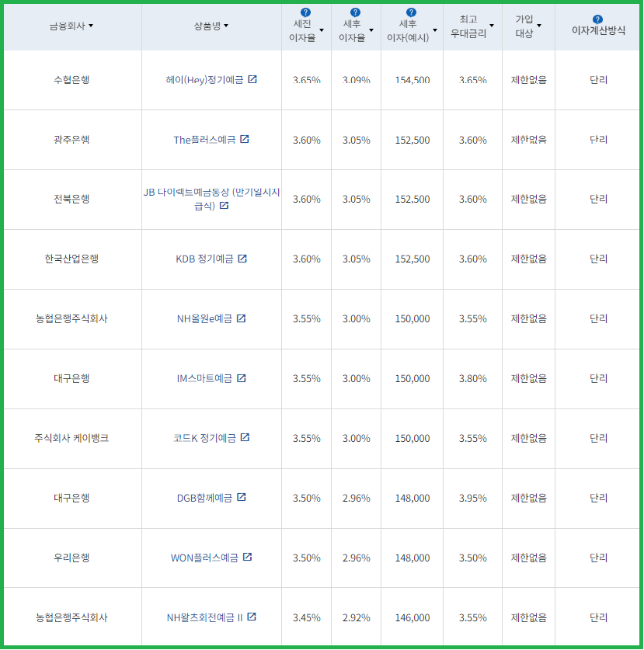Click the sort arrow on 가입대상 column

point(540,24)
